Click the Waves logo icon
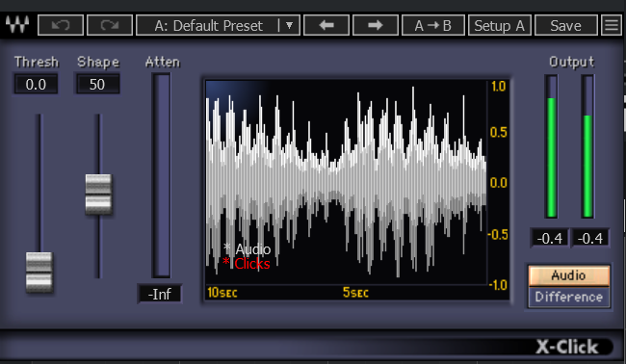Viewport: 626px width, 364px height. click(x=17, y=25)
